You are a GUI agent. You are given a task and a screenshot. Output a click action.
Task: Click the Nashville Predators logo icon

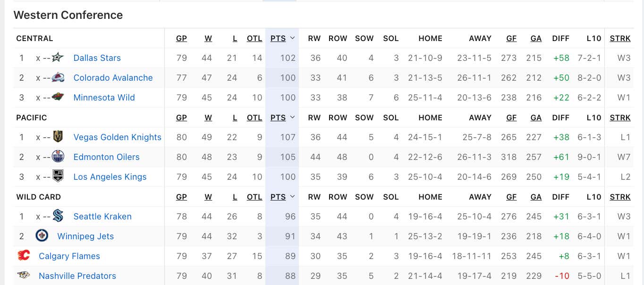pyautogui.click(x=23, y=276)
